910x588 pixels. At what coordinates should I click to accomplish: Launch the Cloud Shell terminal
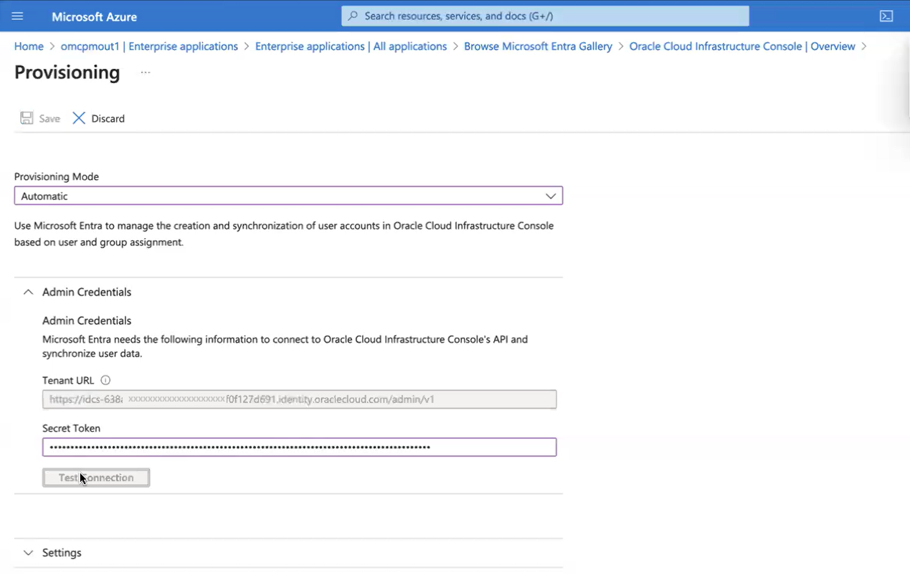click(886, 16)
